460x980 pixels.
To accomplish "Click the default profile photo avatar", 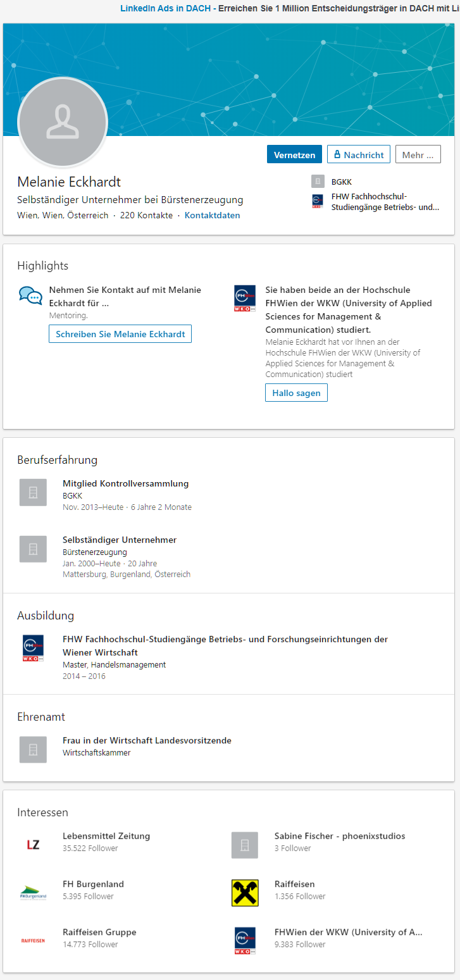I will click(63, 123).
